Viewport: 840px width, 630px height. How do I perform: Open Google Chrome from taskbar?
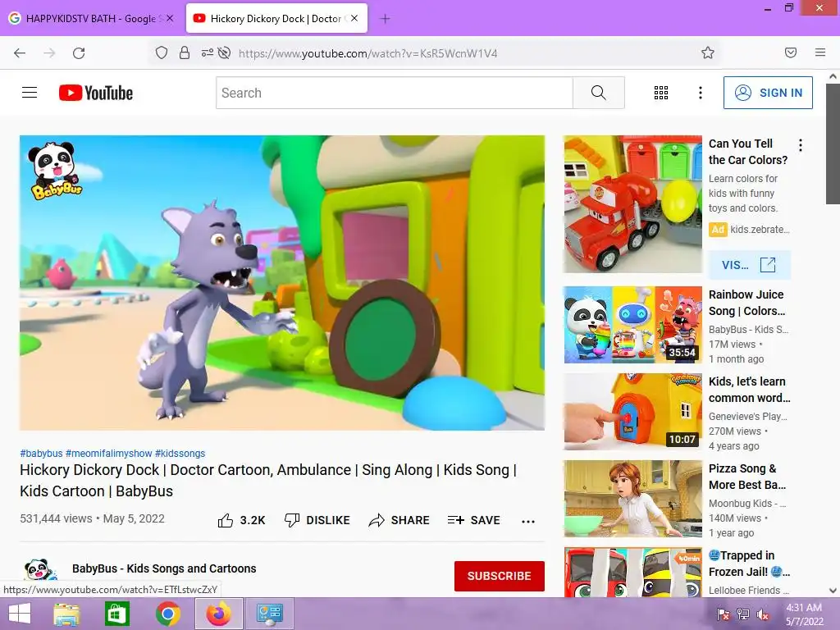click(x=167, y=614)
